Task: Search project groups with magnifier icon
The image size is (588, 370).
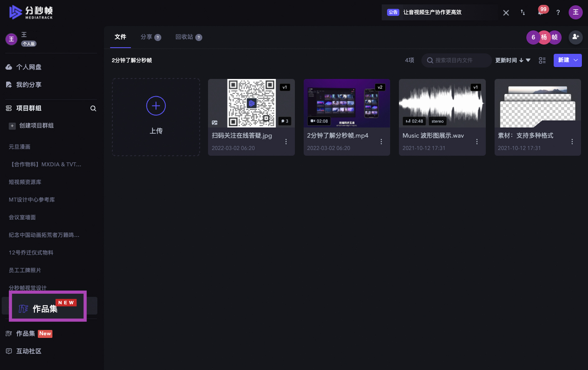Action: pyautogui.click(x=93, y=108)
